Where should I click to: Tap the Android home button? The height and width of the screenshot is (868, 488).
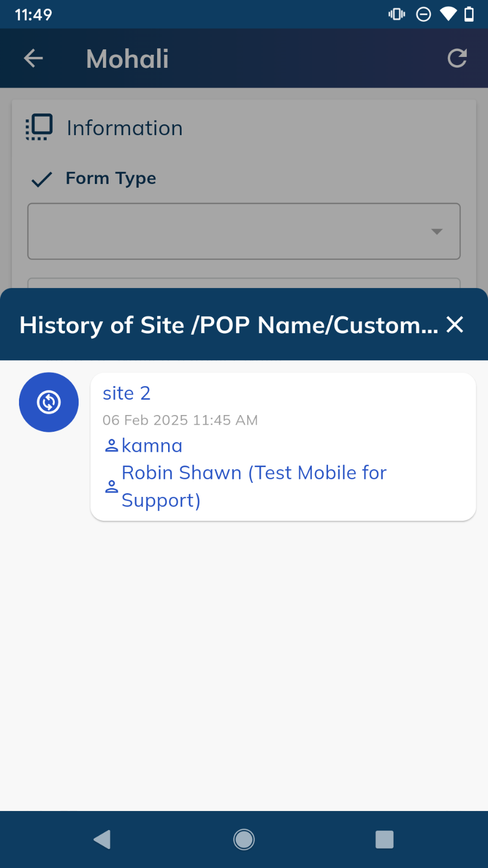pyautogui.click(x=244, y=839)
